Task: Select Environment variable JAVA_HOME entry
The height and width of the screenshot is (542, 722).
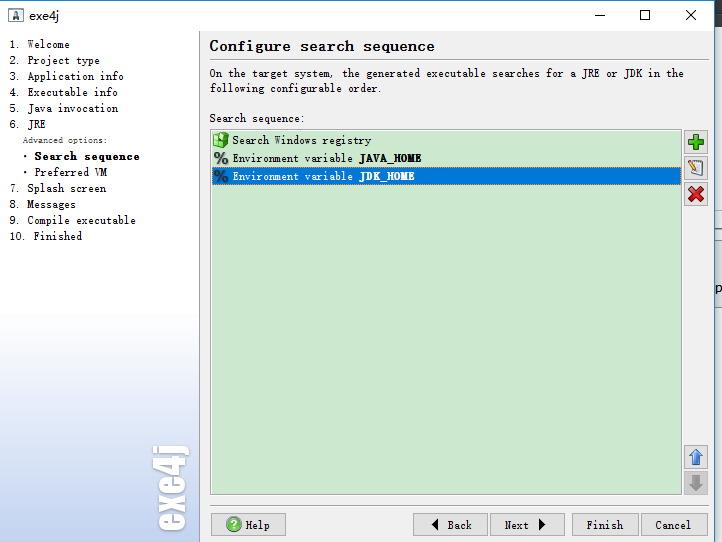Action: pyautogui.click(x=446, y=158)
